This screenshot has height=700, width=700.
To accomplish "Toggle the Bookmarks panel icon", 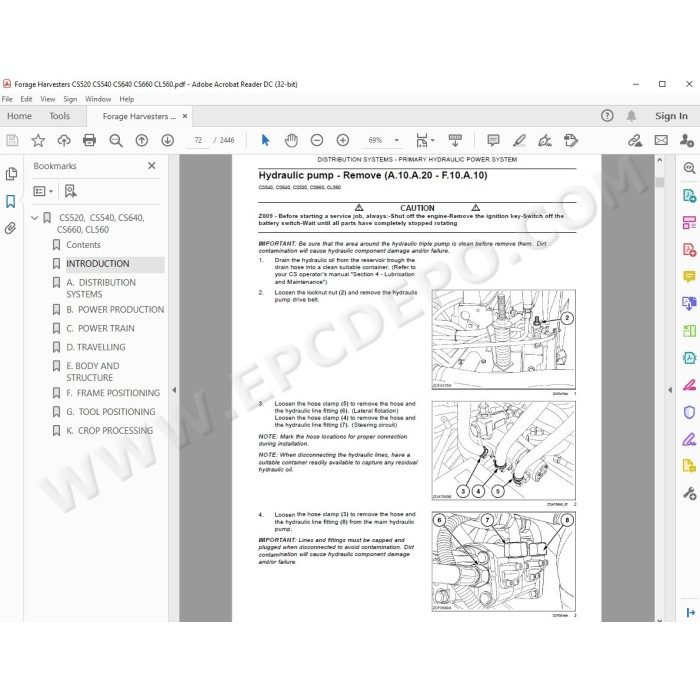I will (11, 201).
